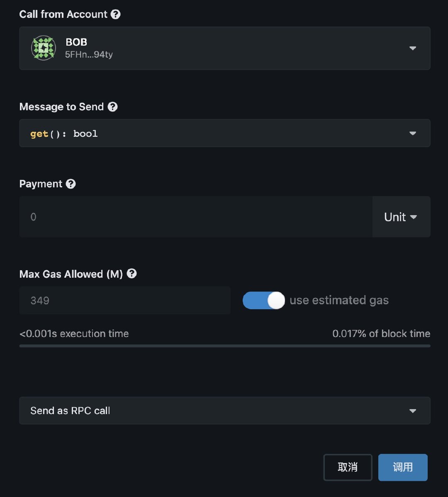Open the Unit denomination dropdown

pos(401,217)
